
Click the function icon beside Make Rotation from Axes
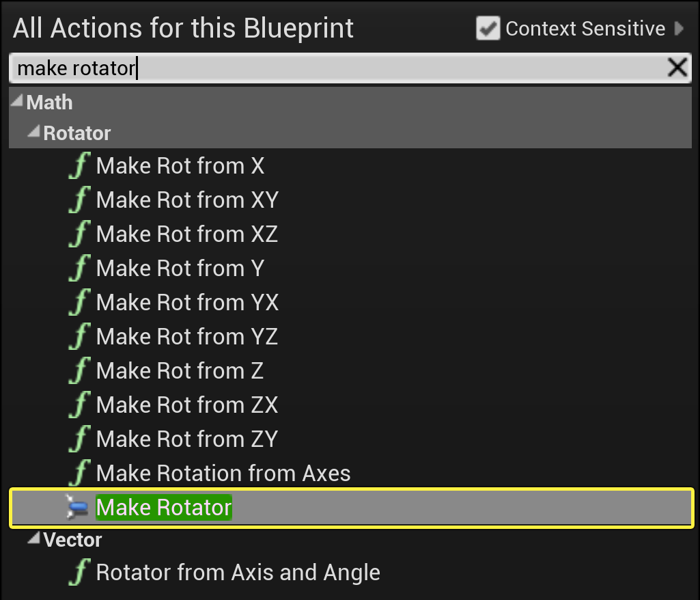click(79, 474)
